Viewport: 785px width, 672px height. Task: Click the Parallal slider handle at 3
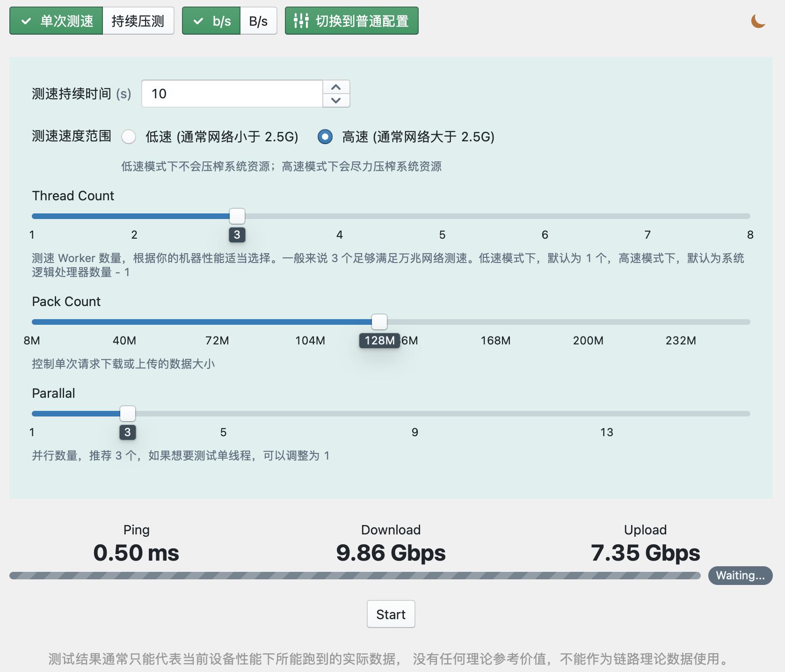point(127,413)
